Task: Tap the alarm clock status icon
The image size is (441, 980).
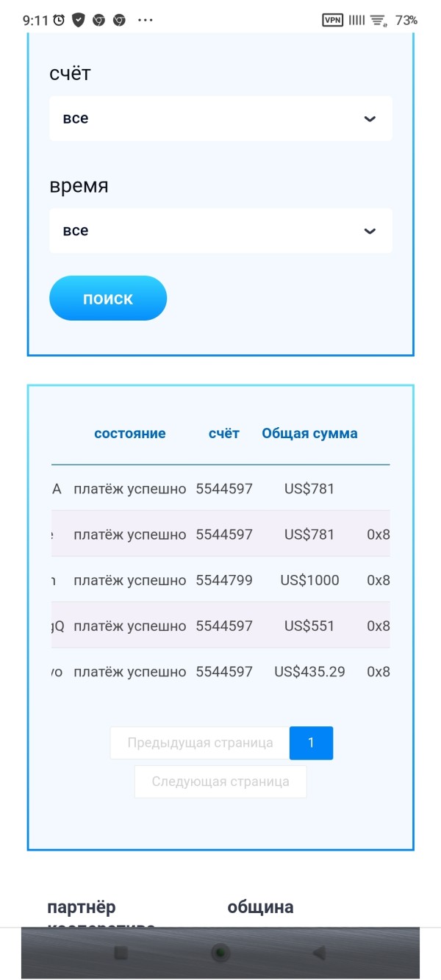Action: coord(59,21)
